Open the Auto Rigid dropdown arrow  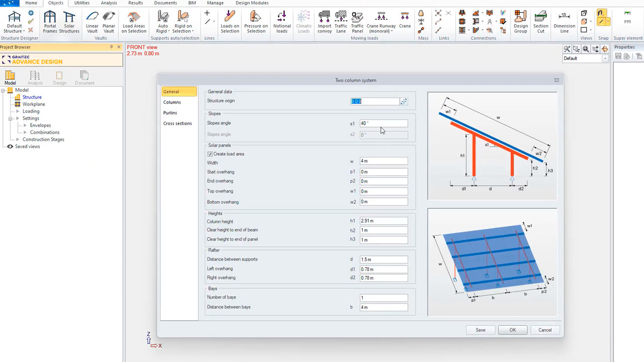[169, 31]
